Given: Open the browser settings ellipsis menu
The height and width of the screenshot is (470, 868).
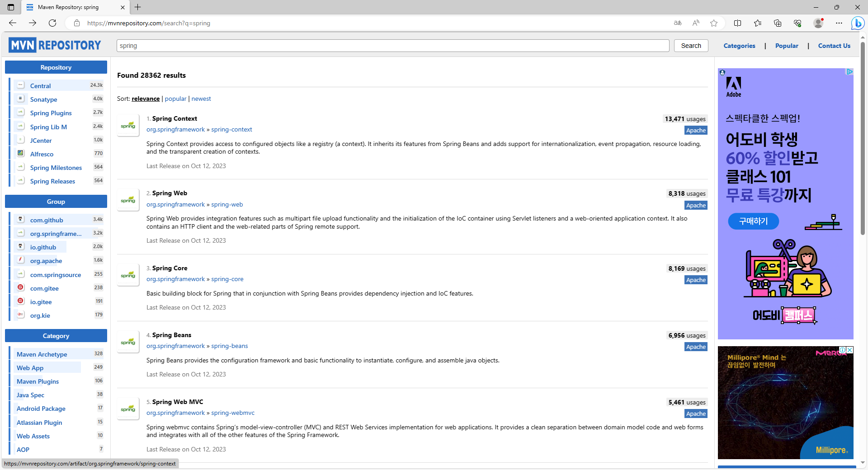Looking at the screenshot, I should point(839,23).
